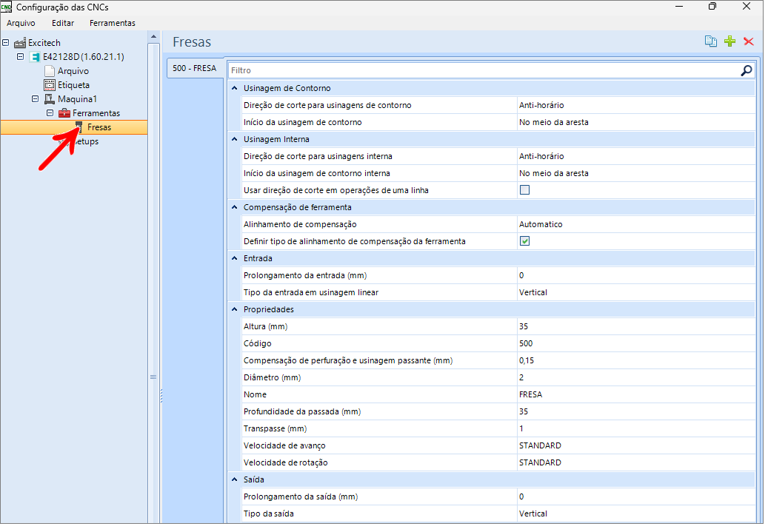Click the Nome value FRESA

pyautogui.click(x=530, y=395)
